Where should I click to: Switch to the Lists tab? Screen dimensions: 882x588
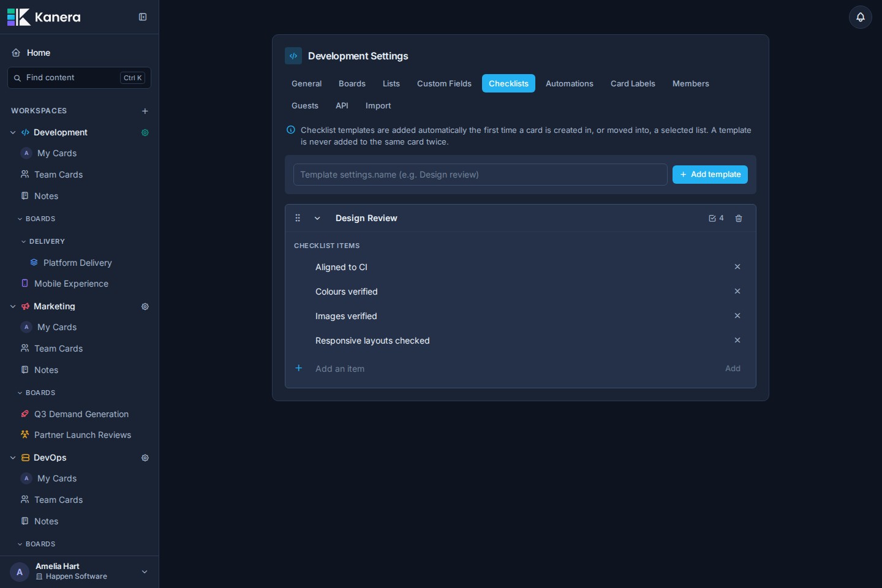[x=391, y=83]
